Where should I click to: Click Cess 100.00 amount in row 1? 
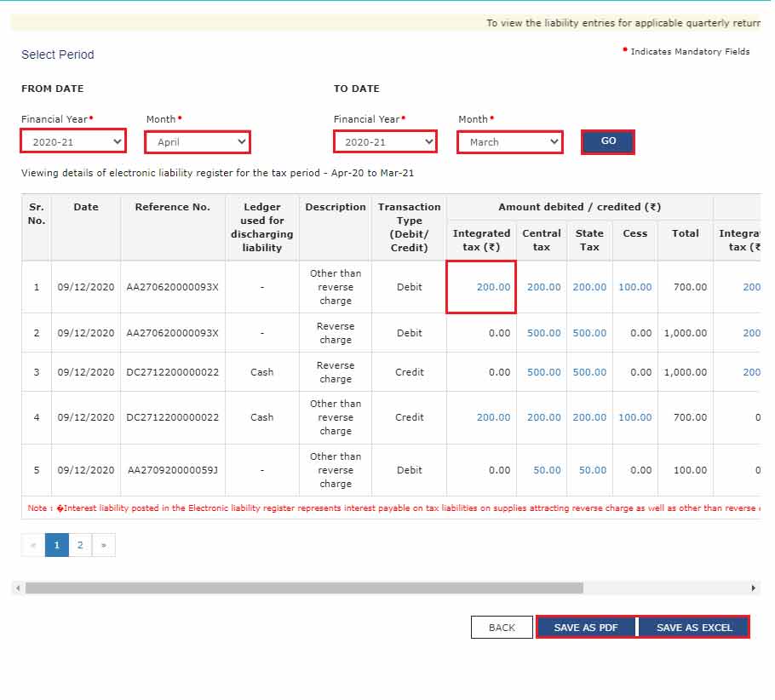tap(634, 287)
